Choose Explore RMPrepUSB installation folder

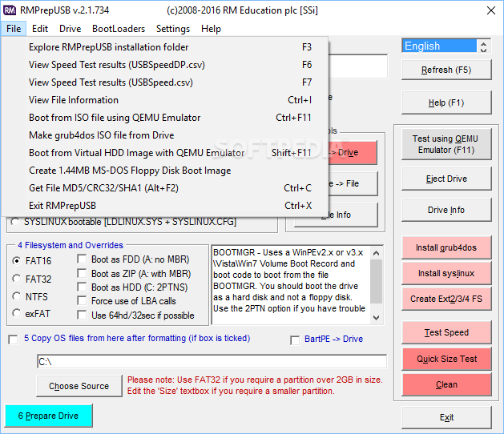tap(164, 47)
